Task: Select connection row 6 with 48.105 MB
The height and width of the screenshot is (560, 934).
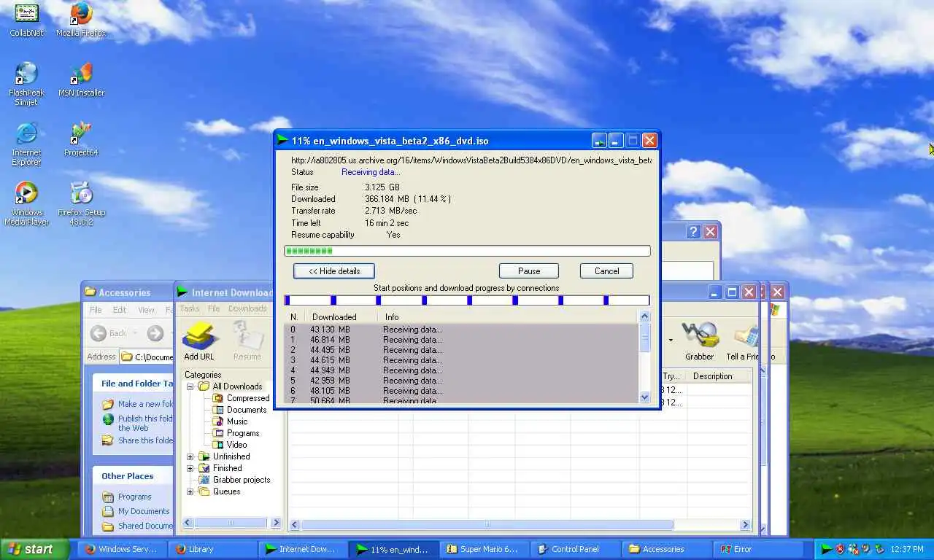Action: [x=460, y=391]
